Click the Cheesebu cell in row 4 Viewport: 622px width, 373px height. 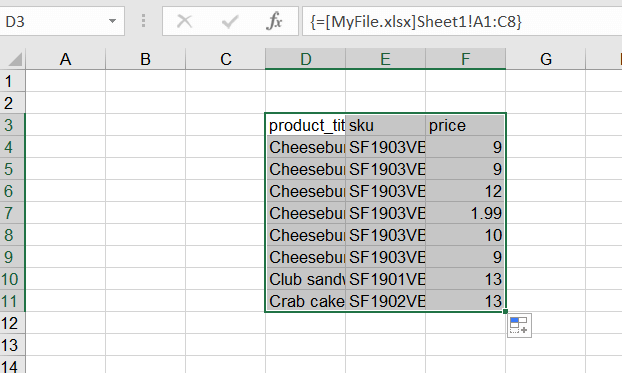(305, 147)
